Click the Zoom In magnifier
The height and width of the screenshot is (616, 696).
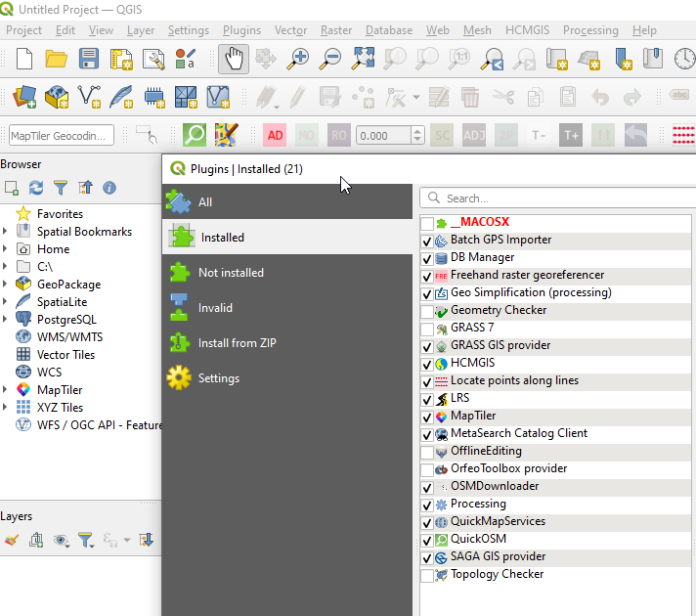(298, 59)
